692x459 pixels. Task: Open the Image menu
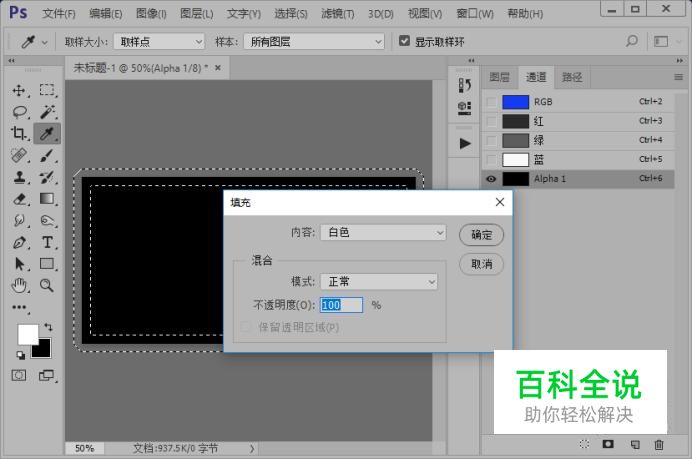151,14
